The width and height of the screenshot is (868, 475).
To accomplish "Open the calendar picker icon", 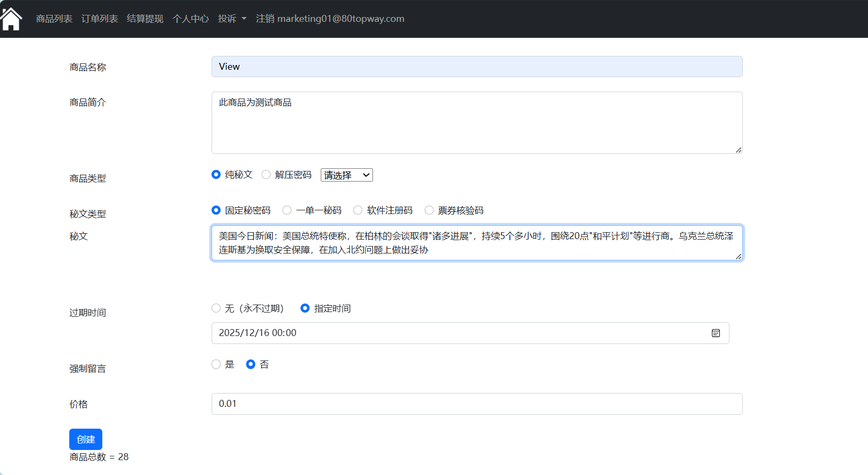I will coord(716,333).
